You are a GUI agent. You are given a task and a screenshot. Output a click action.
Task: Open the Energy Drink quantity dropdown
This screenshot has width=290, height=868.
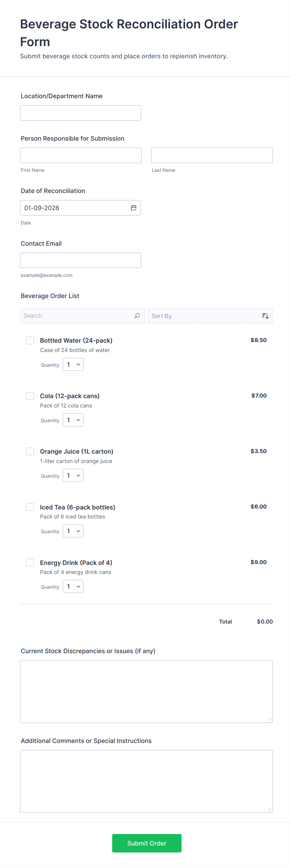pos(73,586)
